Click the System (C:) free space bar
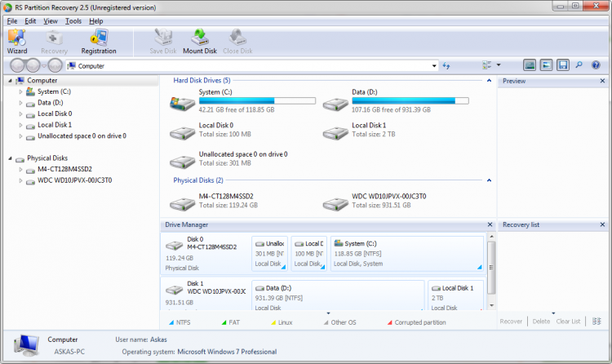 (x=257, y=100)
